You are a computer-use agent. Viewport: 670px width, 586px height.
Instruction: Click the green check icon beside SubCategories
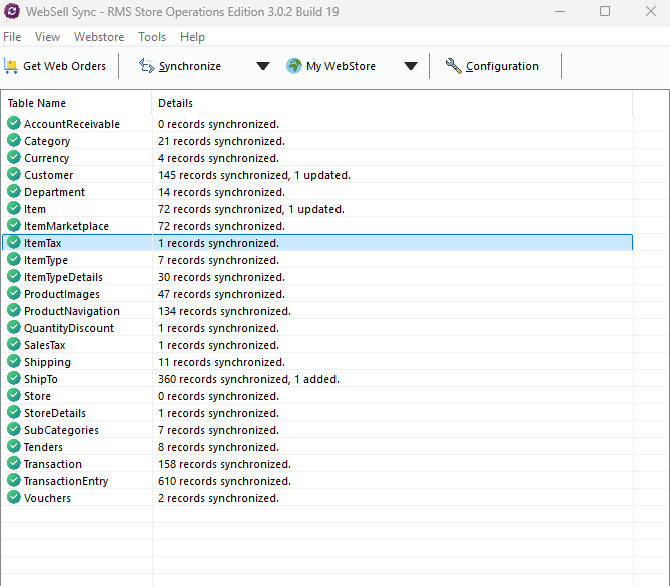[x=14, y=430]
